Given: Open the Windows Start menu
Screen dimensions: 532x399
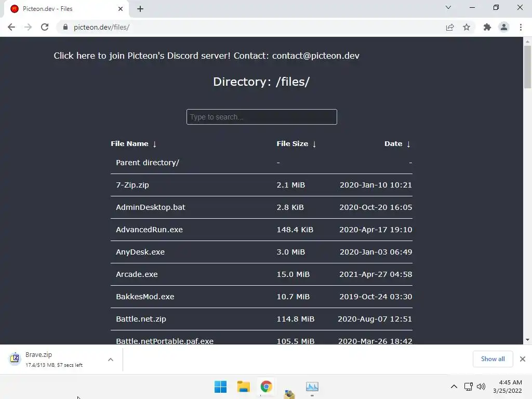Looking at the screenshot, I should click(220, 387).
